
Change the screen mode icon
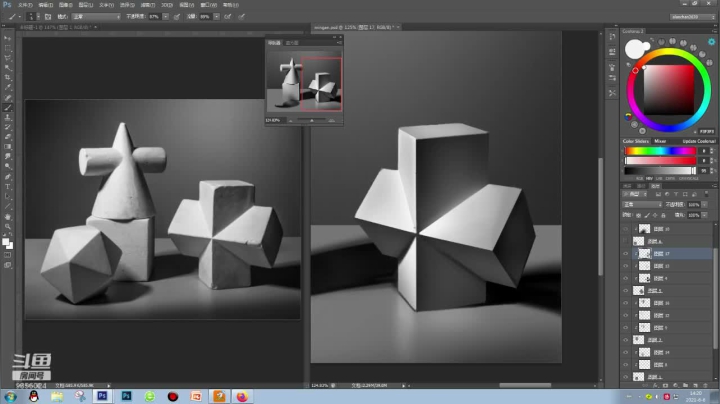tap(8, 265)
